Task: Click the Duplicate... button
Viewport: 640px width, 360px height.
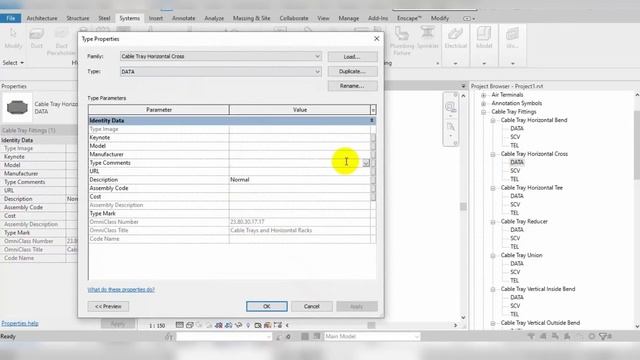Action: click(x=352, y=71)
